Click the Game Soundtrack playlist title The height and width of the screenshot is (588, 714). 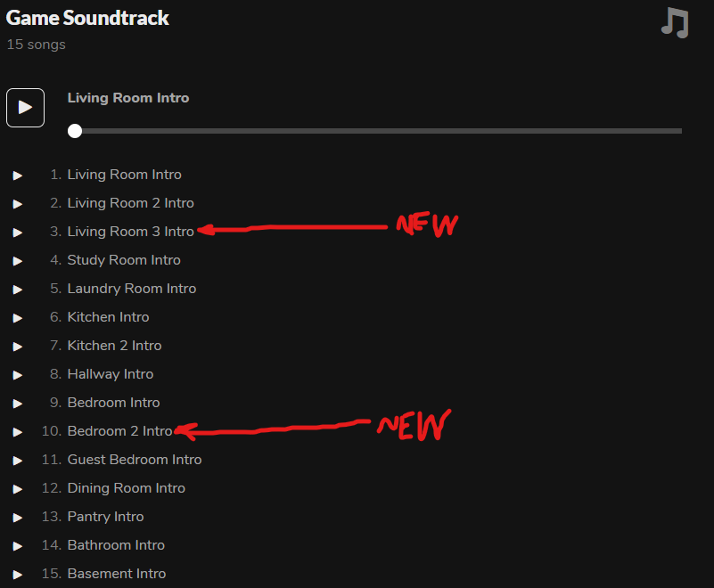pyautogui.click(x=87, y=18)
